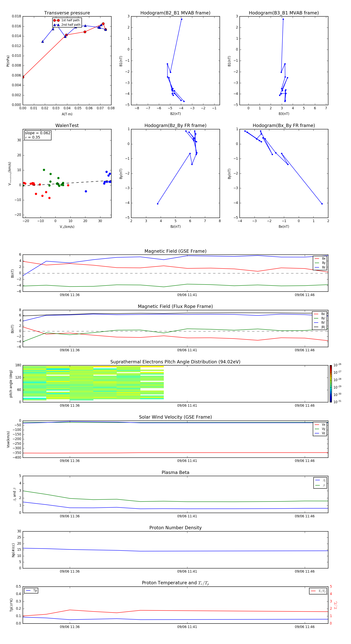Click the 'Transverse pressure' plot title
The image size is (351, 644).
[x=67, y=13]
